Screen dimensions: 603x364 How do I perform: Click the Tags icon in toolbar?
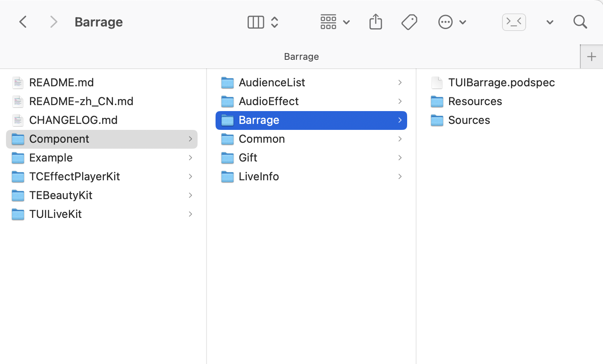click(x=409, y=22)
